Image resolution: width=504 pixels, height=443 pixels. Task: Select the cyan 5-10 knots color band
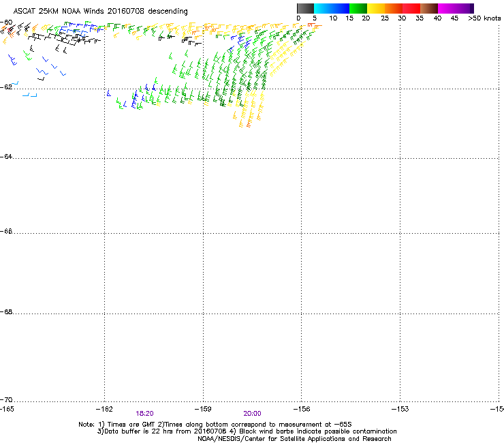click(x=323, y=8)
